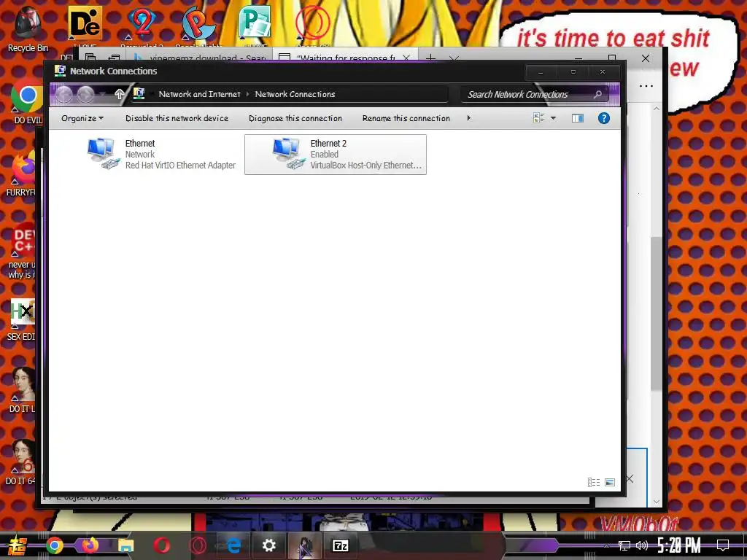The width and height of the screenshot is (747, 560).
Task: Open the Edge three-dots menu
Action: point(646,86)
